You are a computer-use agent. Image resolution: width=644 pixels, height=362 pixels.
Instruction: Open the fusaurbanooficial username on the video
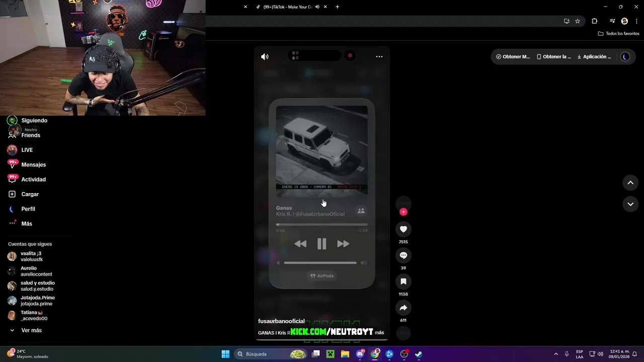pos(281,321)
